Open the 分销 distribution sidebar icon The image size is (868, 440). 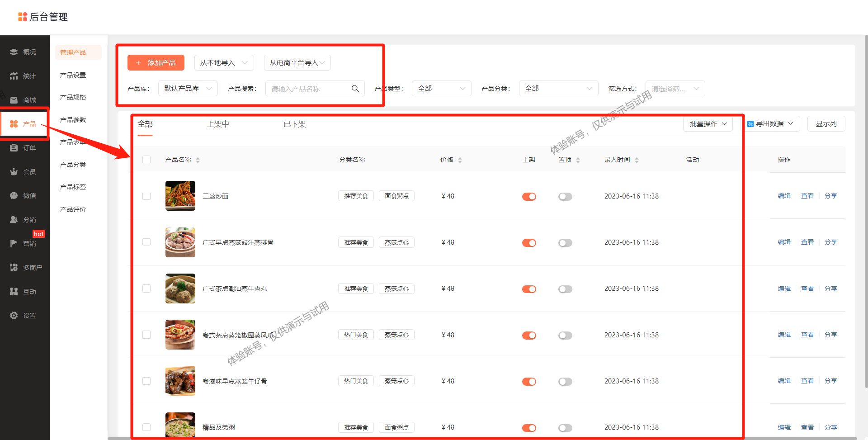click(14, 220)
